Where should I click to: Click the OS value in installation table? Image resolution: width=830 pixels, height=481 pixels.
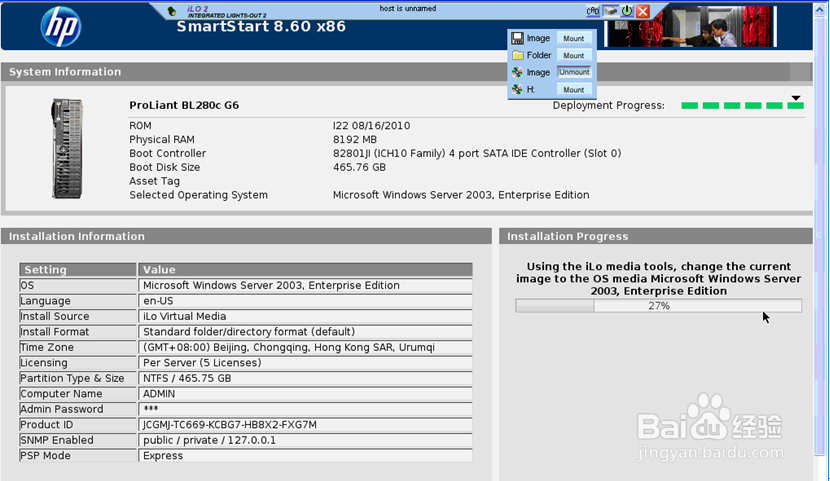tap(305, 285)
